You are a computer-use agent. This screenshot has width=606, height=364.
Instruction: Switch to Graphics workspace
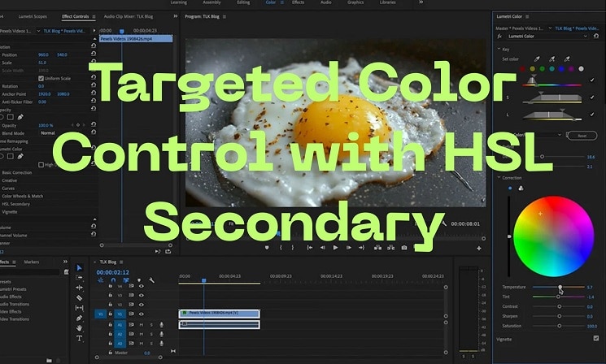tap(355, 2)
